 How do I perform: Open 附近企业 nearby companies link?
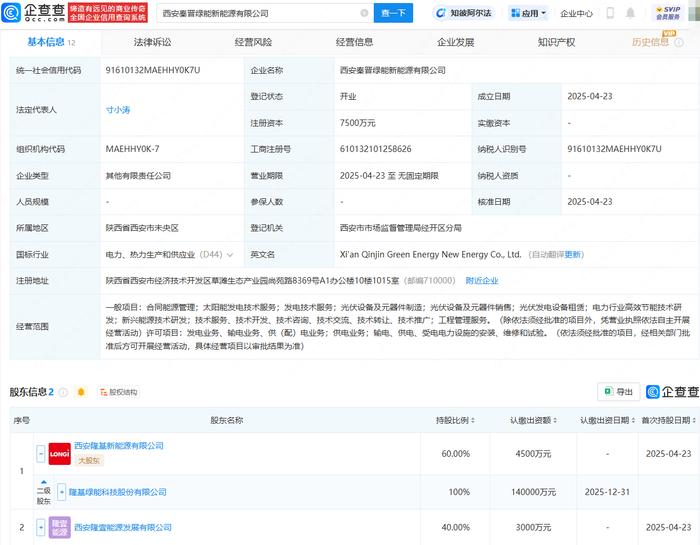click(x=482, y=281)
